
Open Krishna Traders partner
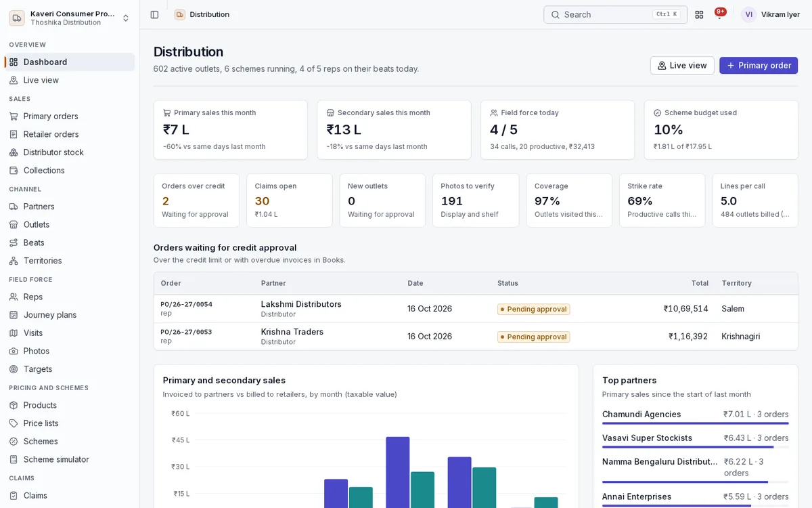292,332
